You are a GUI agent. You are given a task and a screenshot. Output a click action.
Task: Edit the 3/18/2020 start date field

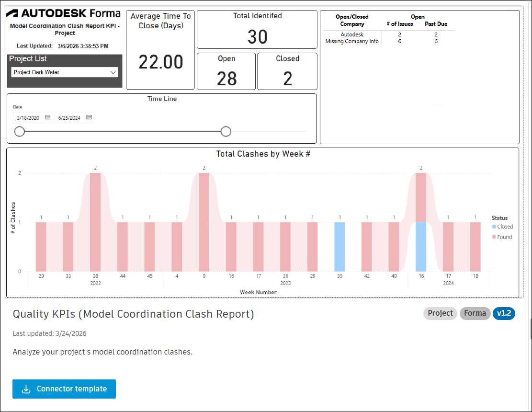(33, 118)
